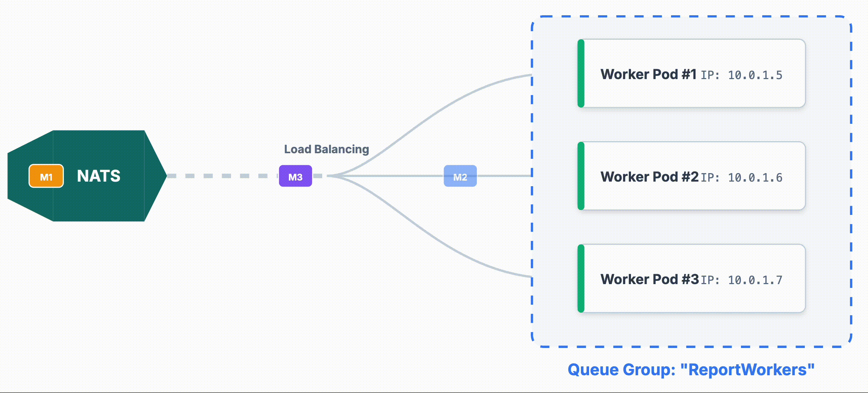Click the Load Balancing label
The height and width of the screenshot is (393, 868).
click(x=326, y=149)
